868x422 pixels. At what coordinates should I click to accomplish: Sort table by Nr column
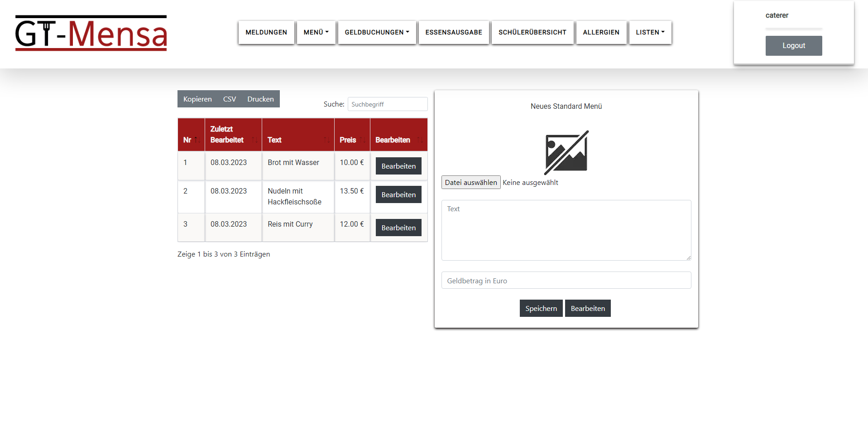(191, 140)
